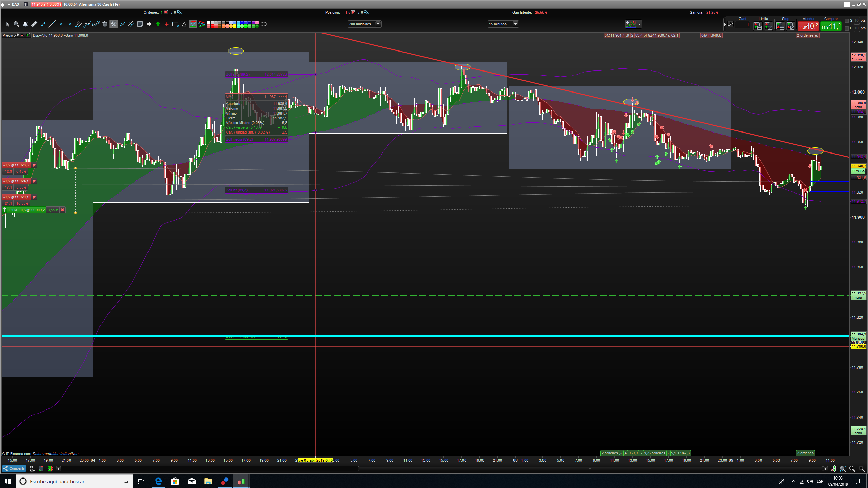This screenshot has width=868, height=488.
Task: Choose the green up arrow tool
Action: pyautogui.click(x=158, y=24)
